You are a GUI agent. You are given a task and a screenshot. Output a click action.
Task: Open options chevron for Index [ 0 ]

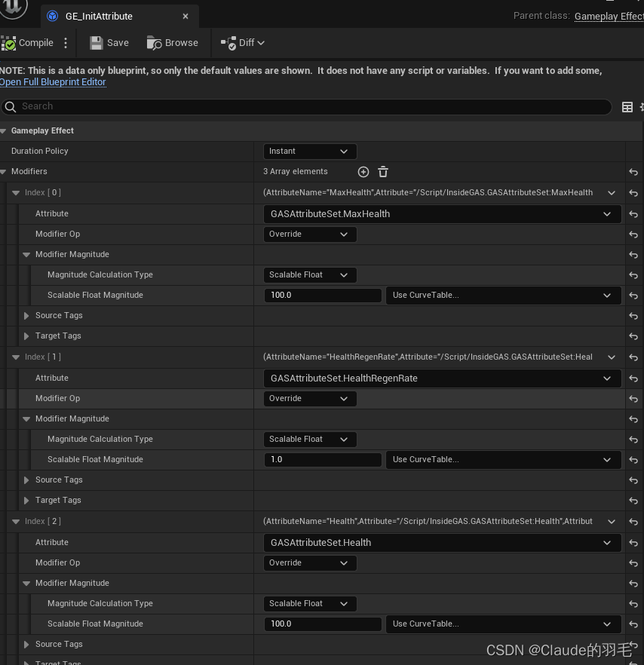click(x=612, y=193)
